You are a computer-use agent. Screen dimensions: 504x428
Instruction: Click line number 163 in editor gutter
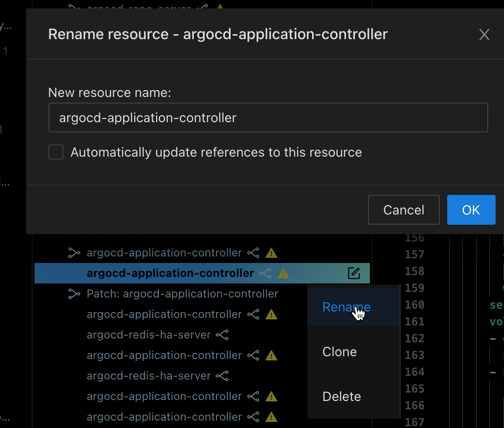[x=415, y=355]
